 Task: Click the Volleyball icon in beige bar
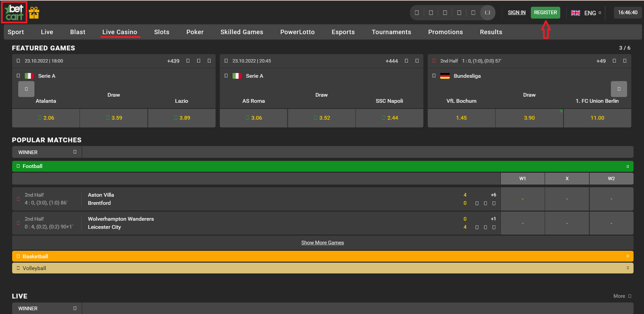click(18, 268)
